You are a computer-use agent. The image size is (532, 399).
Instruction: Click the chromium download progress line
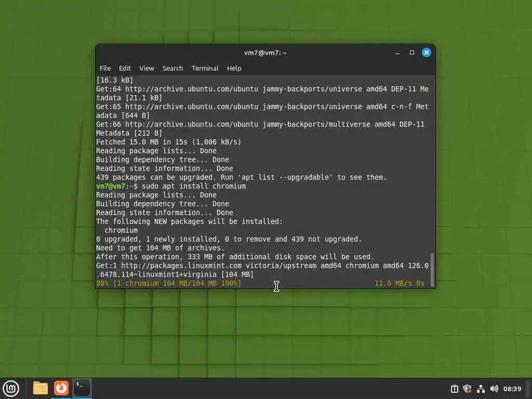click(169, 283)
